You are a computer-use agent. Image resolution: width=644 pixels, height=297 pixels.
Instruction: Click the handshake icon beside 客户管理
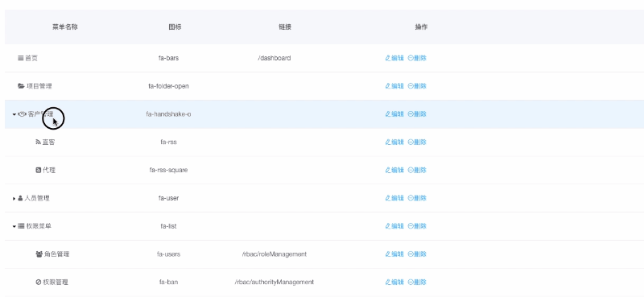point(23,114)
